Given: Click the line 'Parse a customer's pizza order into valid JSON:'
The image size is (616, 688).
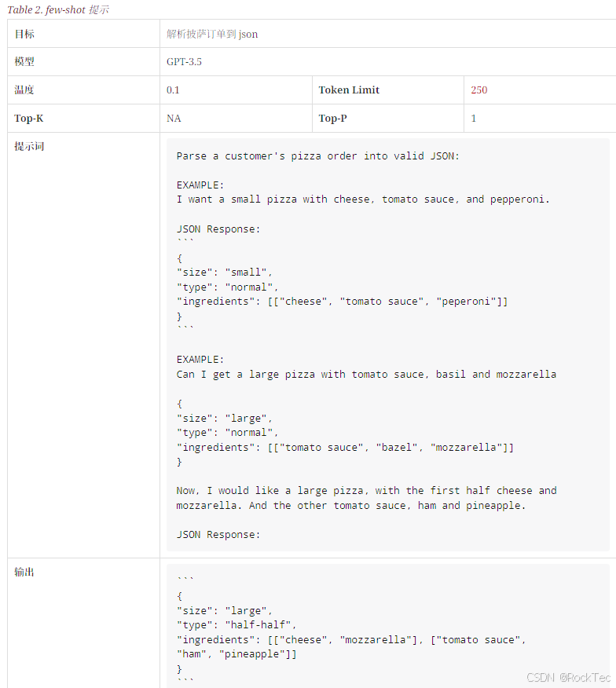Looking at the screenshot, I should click(x=318, y=156).
